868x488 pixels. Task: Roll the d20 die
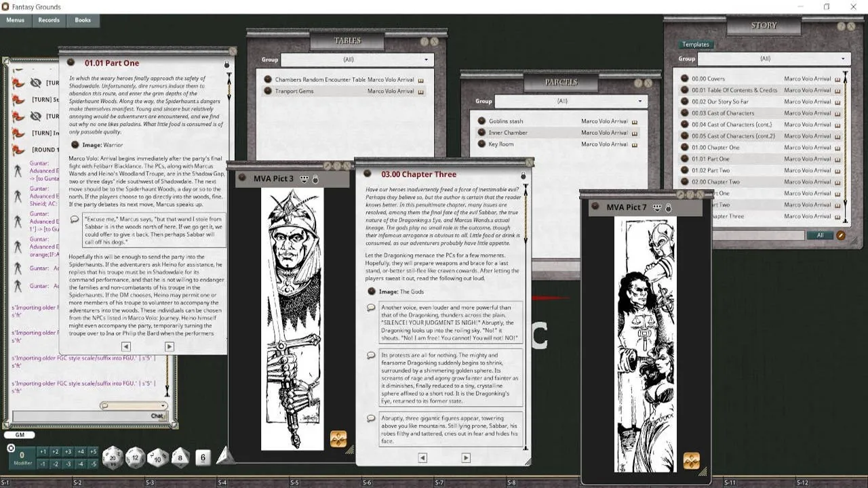(113, 457)
